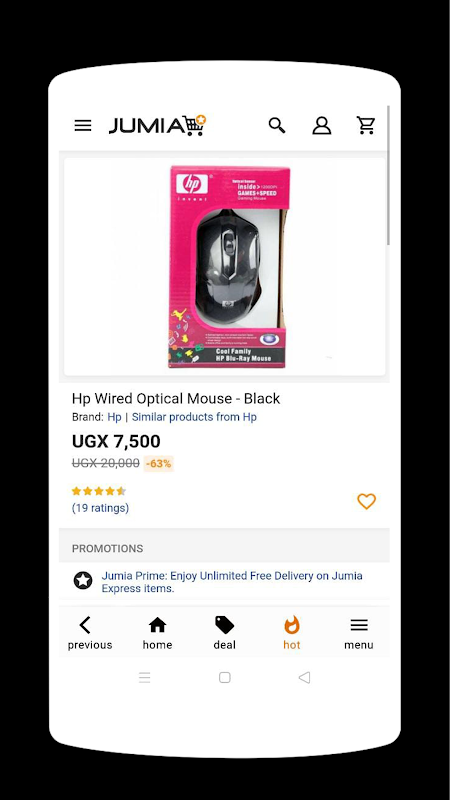450x800 pixels.
Task: Go back with the previous tab
Action: pos(90,633)
